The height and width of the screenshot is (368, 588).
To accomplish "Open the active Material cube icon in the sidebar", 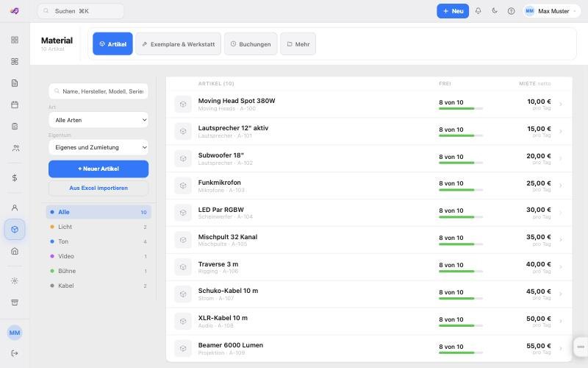I will coord(15,230).
